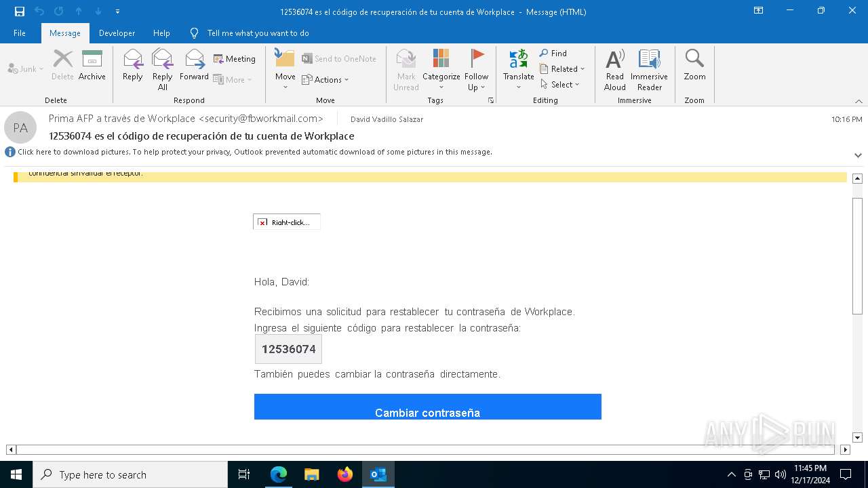The width and height of the screenshot is (868, 488).
Task: Click the Cambiar contraseña button
Action: [x=428, y=407]
